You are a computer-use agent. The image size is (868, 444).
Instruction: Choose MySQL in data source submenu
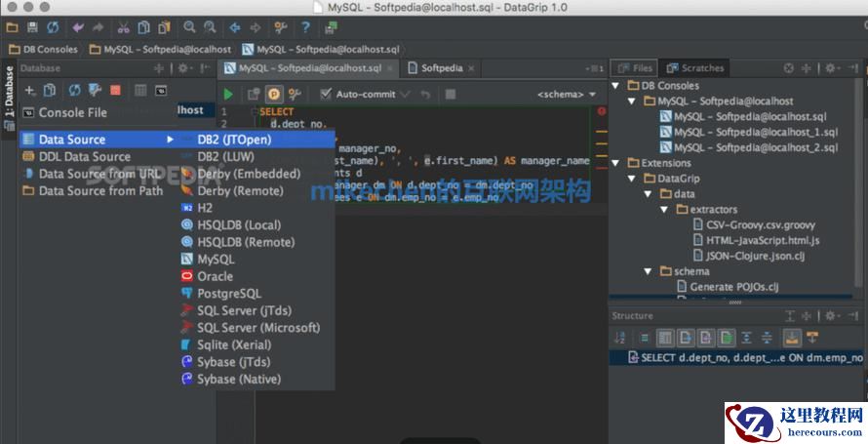[x=256, y=260]
